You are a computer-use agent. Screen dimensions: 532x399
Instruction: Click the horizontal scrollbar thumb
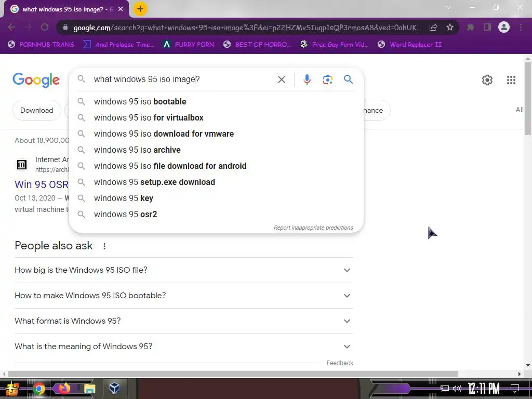(x=233, y=374)
